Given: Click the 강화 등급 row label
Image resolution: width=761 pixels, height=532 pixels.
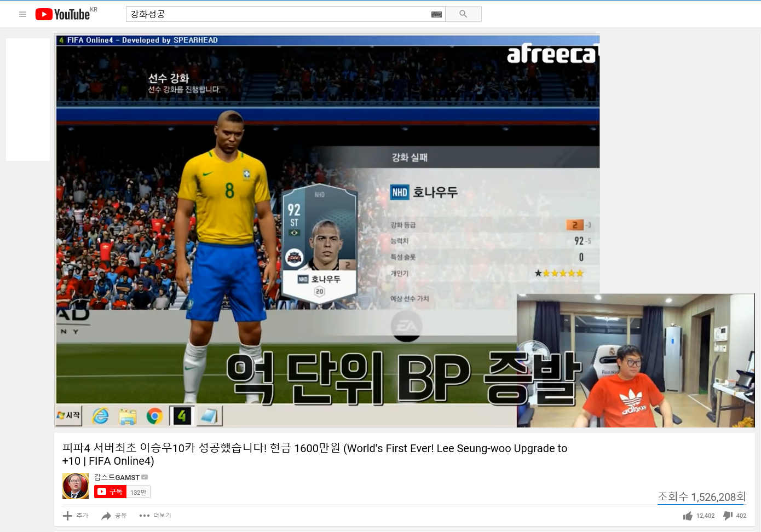Looking at the screenshot, I should pyautogui.click(x=403, y=225).
